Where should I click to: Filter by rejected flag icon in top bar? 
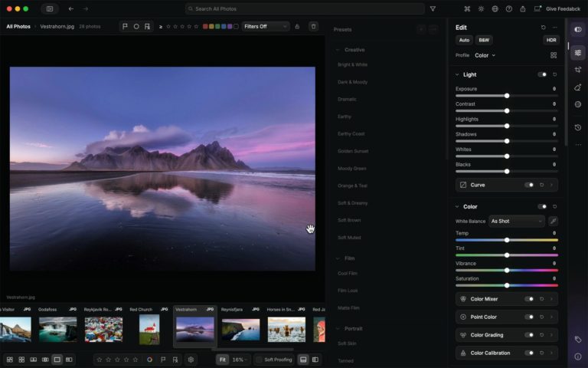(x=147, y=26)
